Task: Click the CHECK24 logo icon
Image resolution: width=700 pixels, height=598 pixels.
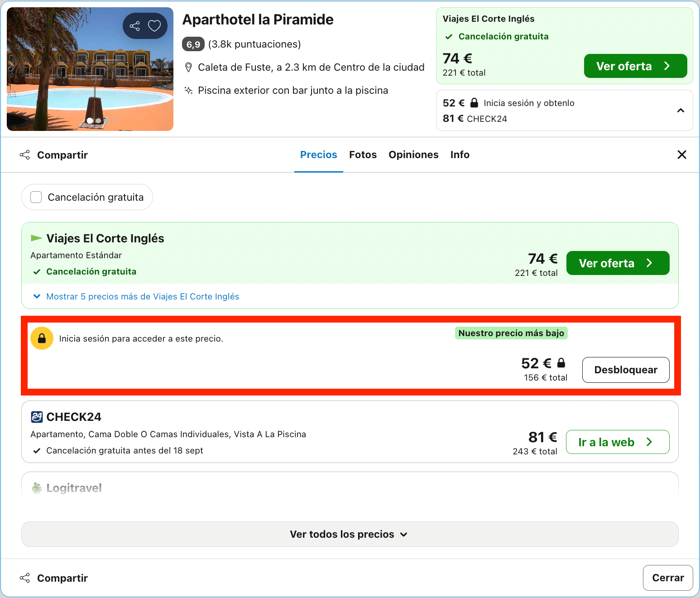Action: point(37,417)
